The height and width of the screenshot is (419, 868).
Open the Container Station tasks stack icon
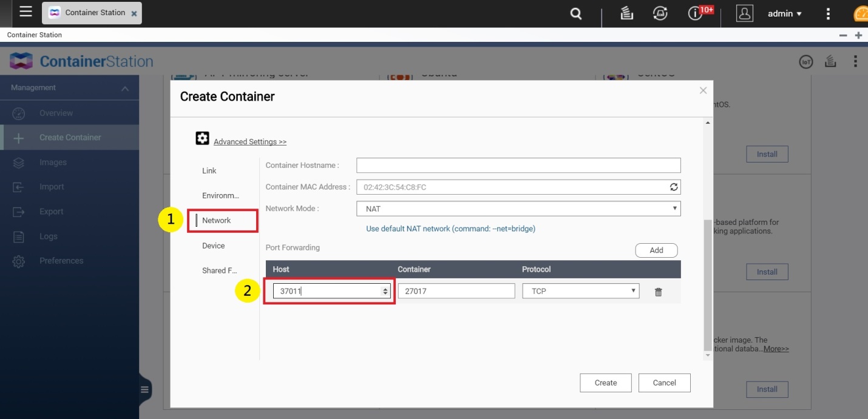(830, 61)
